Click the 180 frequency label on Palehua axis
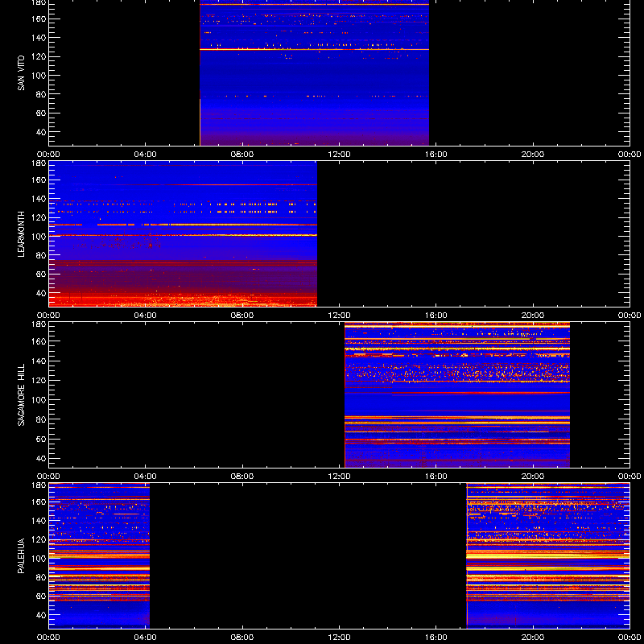This screenshot has height=644, width=644. (39, 485)
